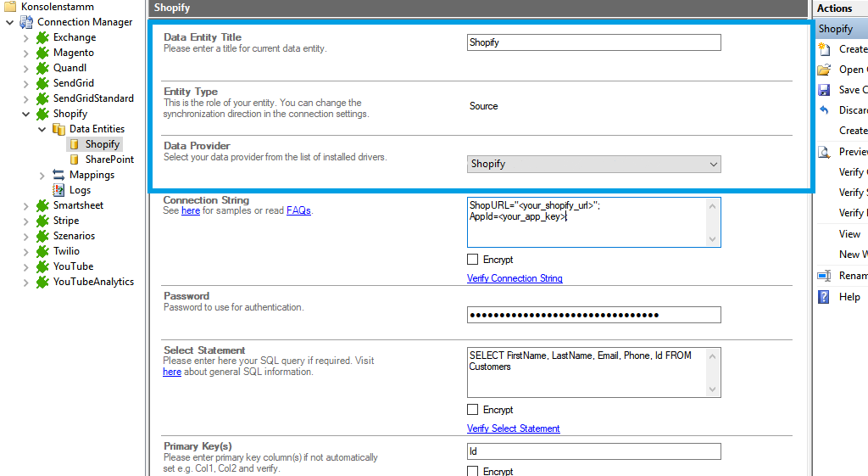Click the Data Entities folder icon
Image resolution: width=868 pixels, height=476 pixels.
click(x=58, y=129)
